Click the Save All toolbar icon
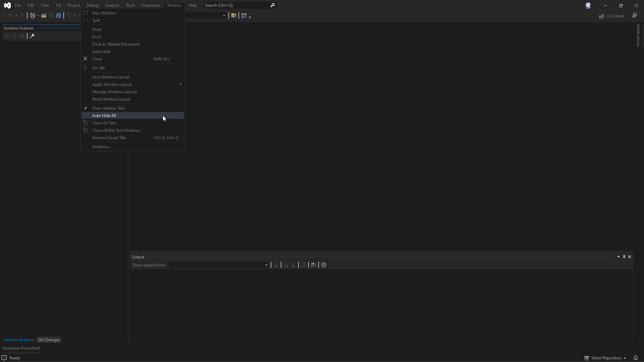The image size is (644, 362). tap(59, 16)
